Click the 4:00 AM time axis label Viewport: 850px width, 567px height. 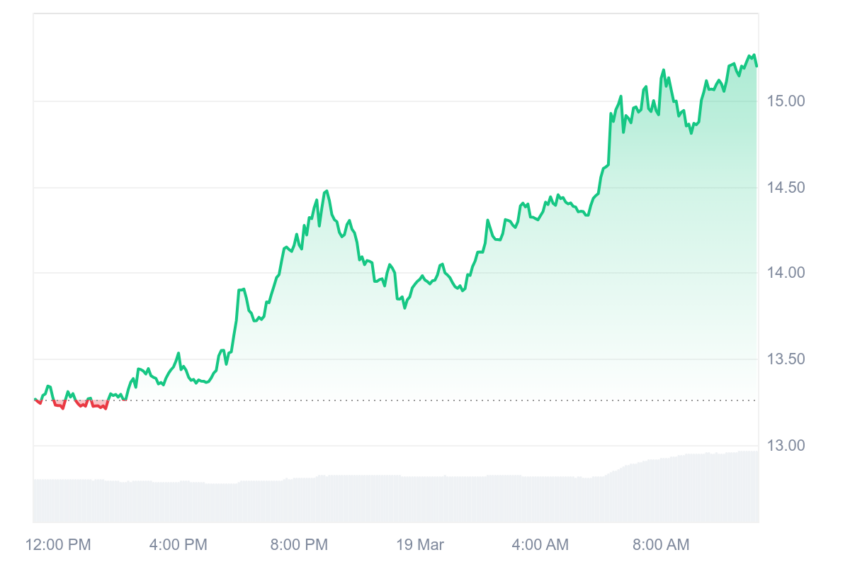540,544
